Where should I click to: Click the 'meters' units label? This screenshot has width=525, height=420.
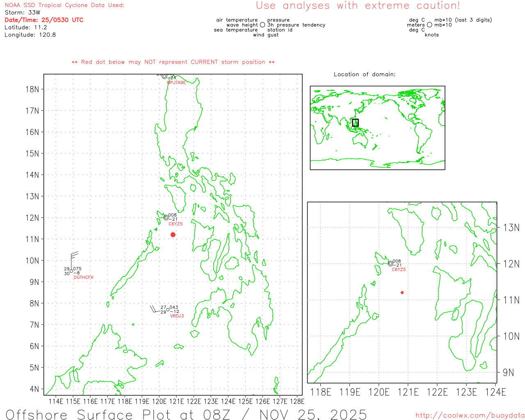pyautogui.click(x=416, y=25)
